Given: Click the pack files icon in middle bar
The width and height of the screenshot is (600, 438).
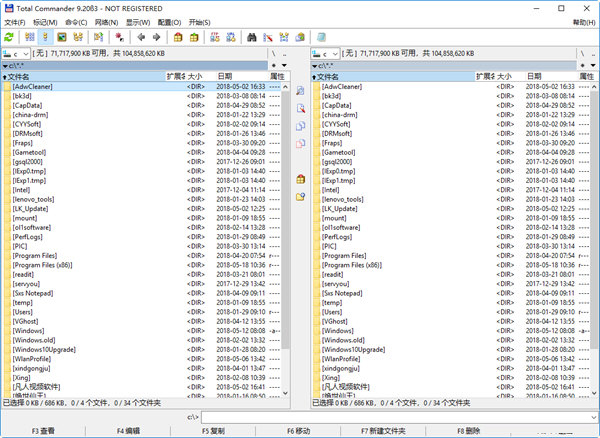Looking at the screenshot, I should click(300, 179).
